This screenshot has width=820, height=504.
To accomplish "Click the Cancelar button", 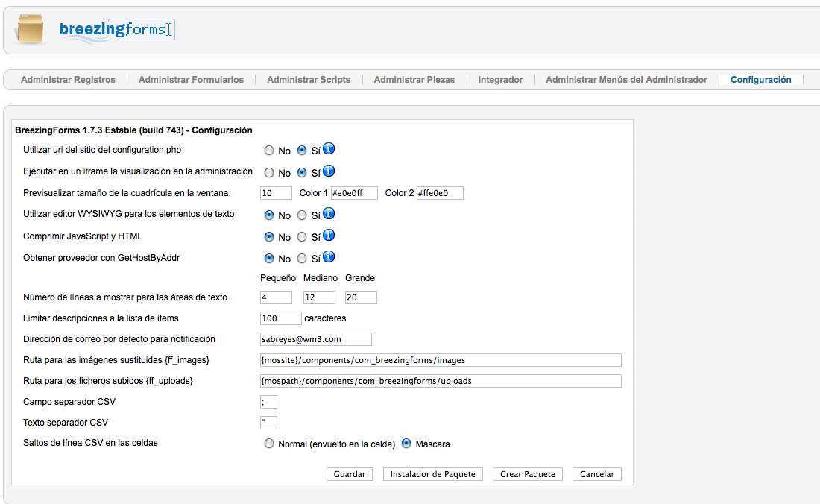I will (596, 474).
